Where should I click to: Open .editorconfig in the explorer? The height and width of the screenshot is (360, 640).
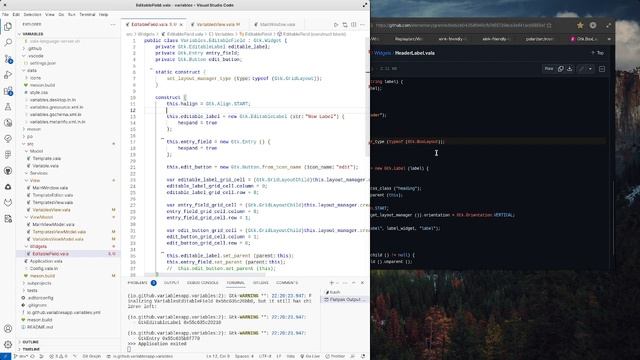click(x=40, y=298)
